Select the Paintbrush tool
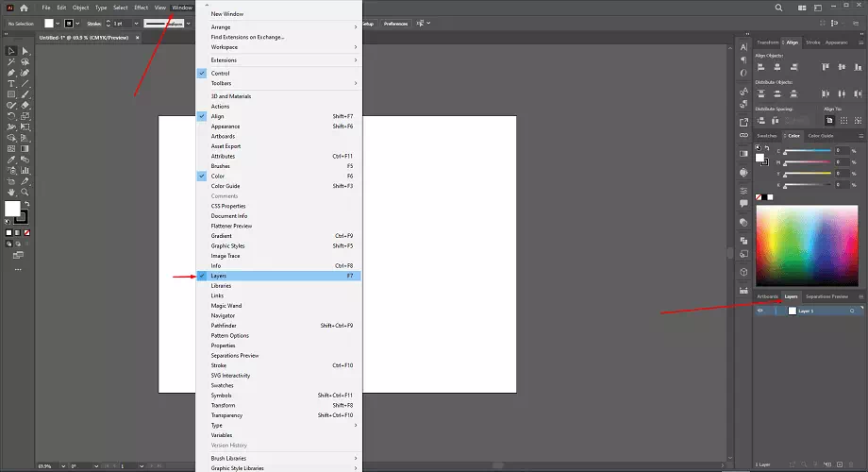This screenshot has width=868, height=472. click(25, 94)
